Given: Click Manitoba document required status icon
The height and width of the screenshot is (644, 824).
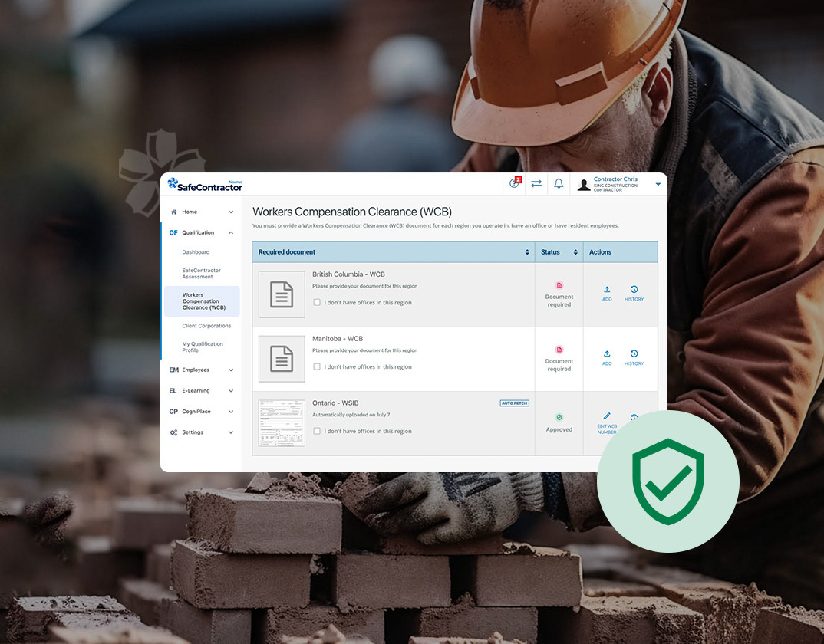Looking at the screenshot, I should pyautogui.click(x=559, y=350).
